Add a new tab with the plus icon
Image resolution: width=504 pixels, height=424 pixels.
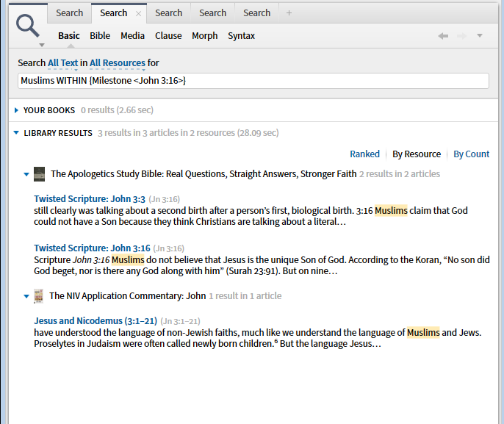point(289,12)
